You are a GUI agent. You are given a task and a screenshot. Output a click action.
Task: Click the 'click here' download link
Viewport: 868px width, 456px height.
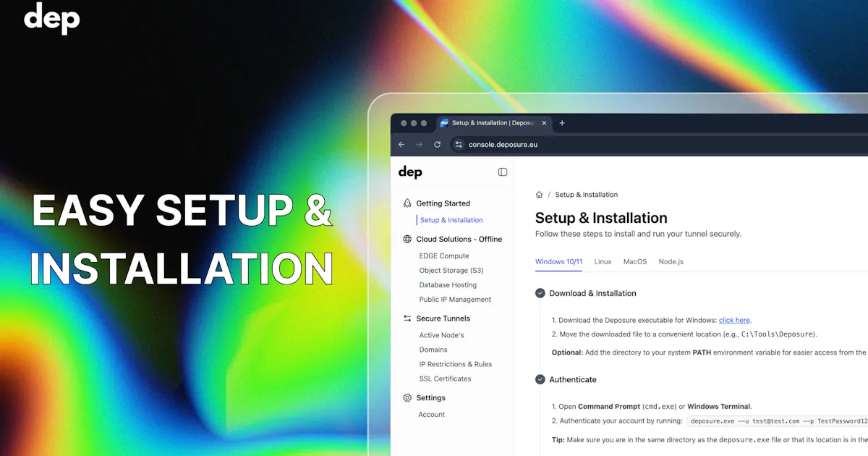[x=734, y=320]
